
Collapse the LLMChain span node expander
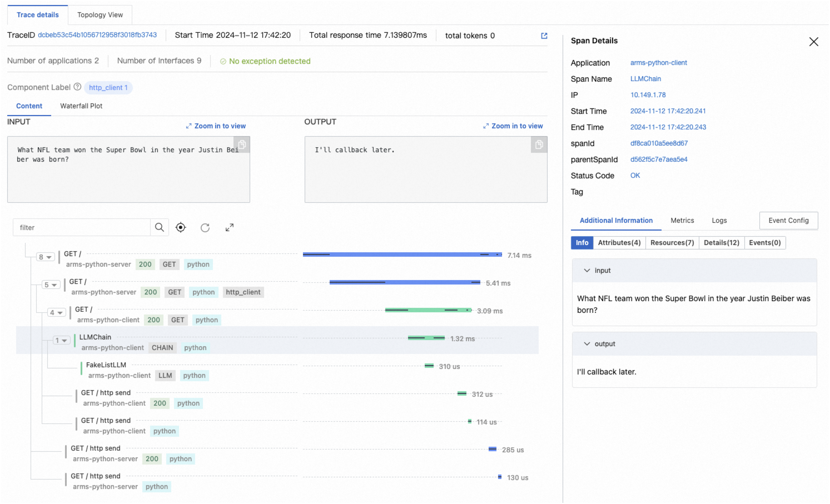point(61,340)
